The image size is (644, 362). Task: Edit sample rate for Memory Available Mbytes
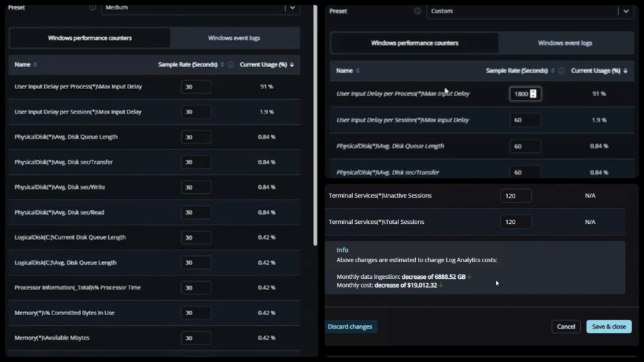click(x=196, y=338)
